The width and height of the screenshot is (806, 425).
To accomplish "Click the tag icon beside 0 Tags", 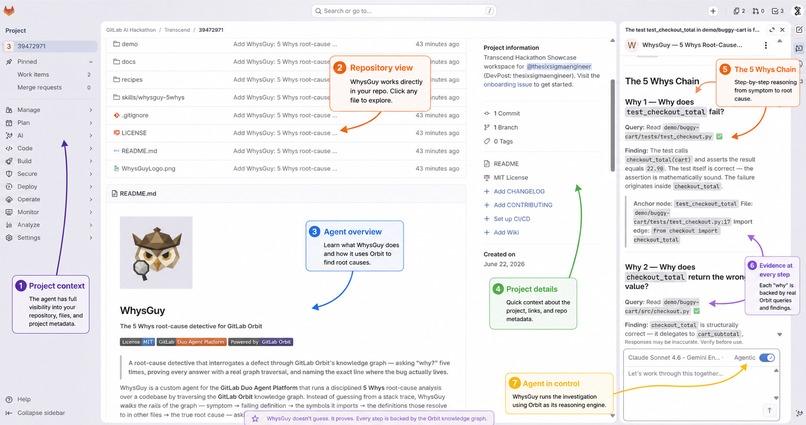I will coord(487,141).
